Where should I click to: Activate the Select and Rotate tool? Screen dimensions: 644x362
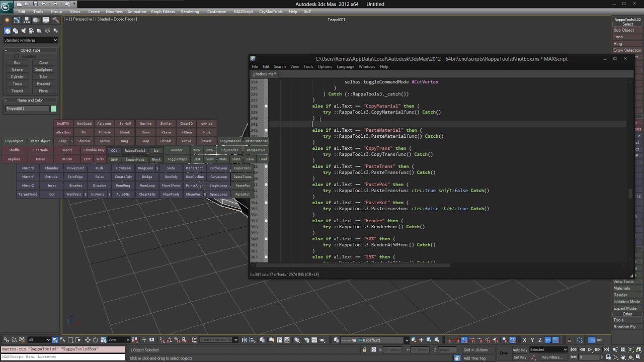(x=95, y=340)
